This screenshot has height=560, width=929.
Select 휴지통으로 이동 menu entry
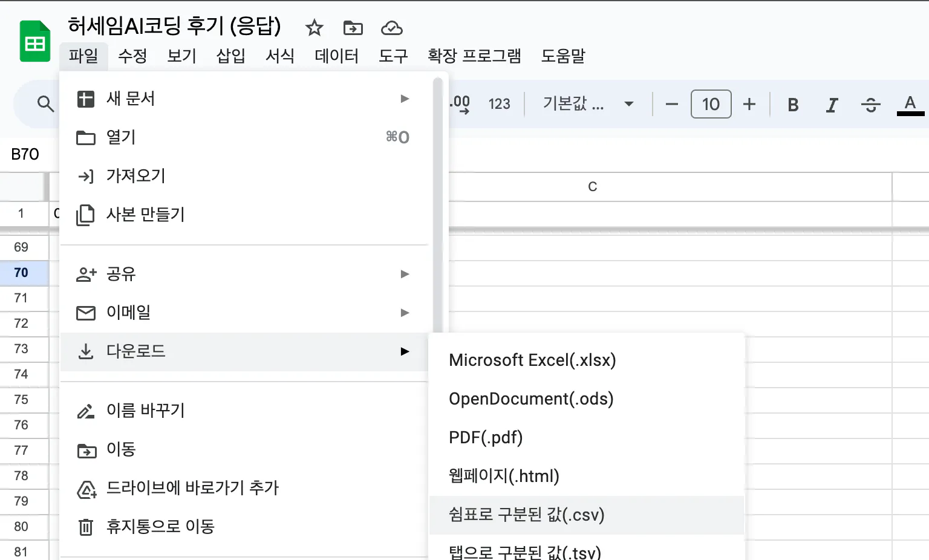point(244,527)
